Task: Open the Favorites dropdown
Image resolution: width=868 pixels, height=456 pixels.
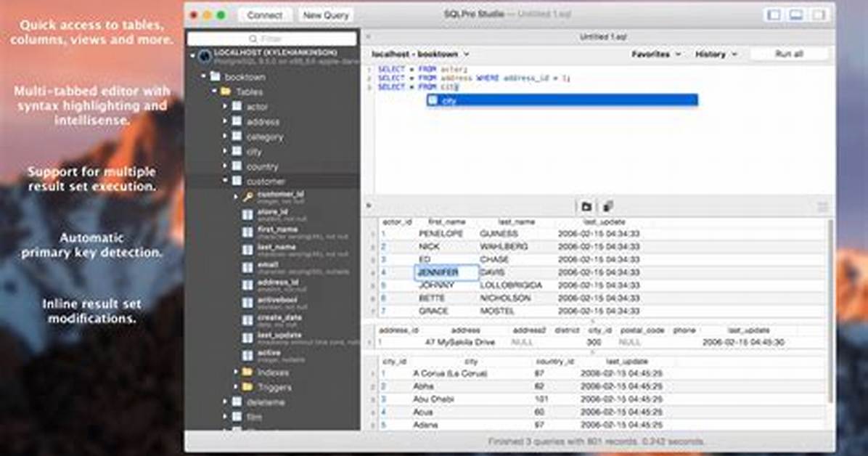Action: tap(655, 54)
